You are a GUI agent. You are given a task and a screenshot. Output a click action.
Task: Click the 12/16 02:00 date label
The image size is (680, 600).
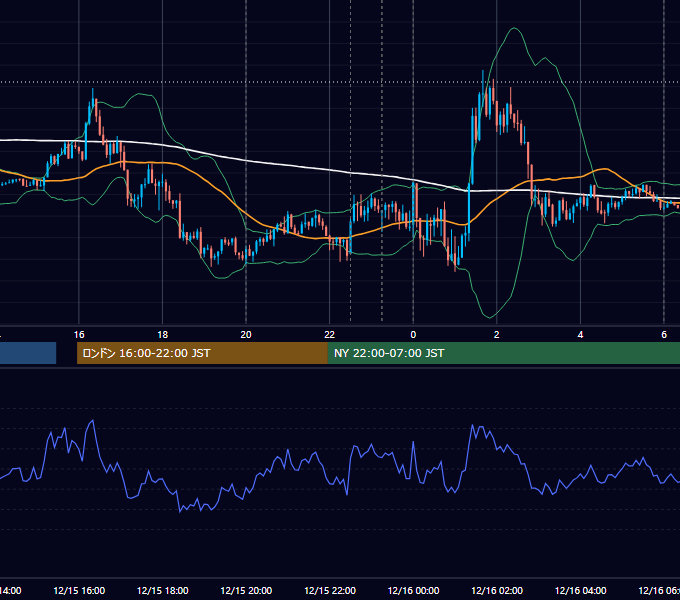point(497,590)
